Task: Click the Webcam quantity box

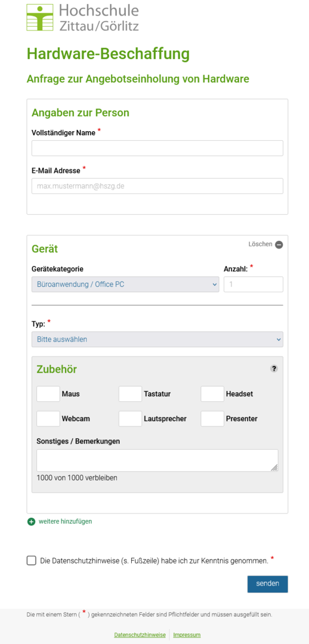Action: 48,419
